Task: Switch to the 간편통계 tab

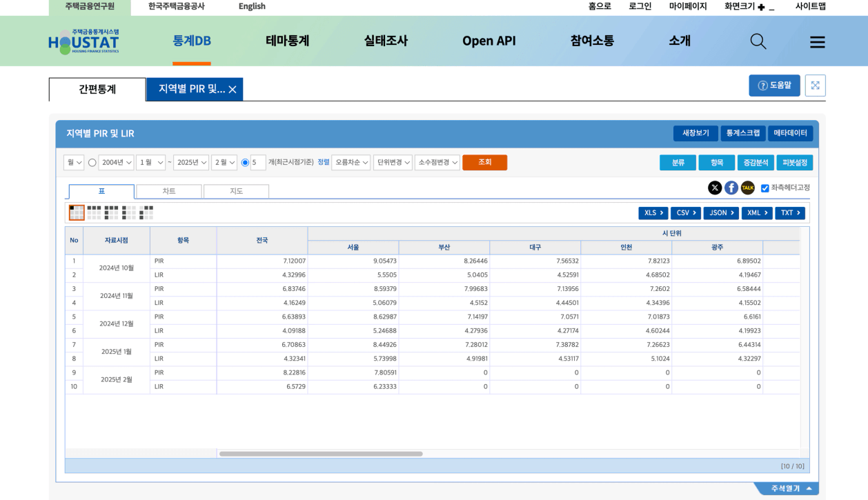Action: (97, 90)
